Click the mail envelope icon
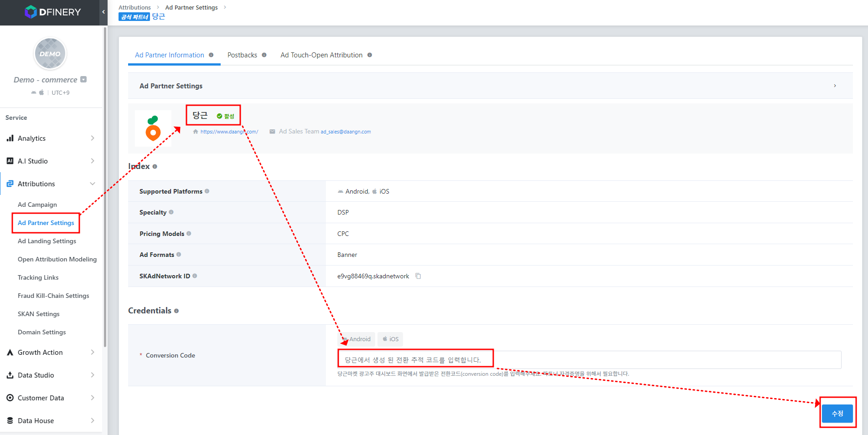The width and height of the screenshot is (868, 435). (x=272, y=132)
